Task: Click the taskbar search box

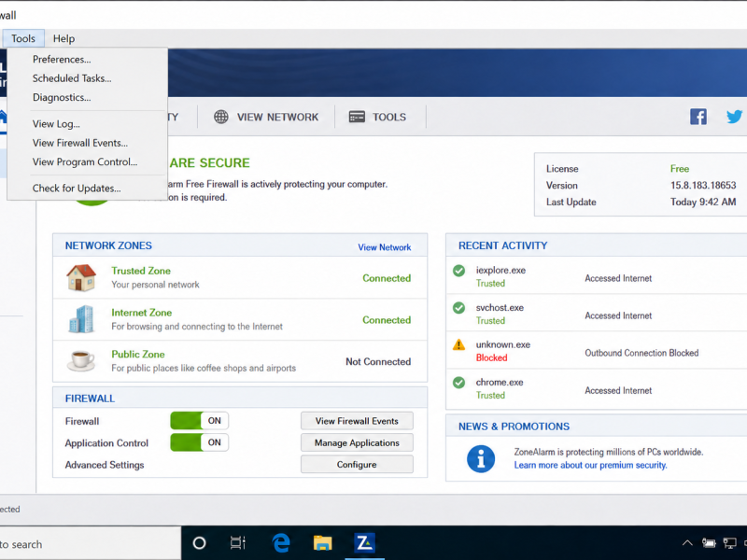Action: point(90,543)
